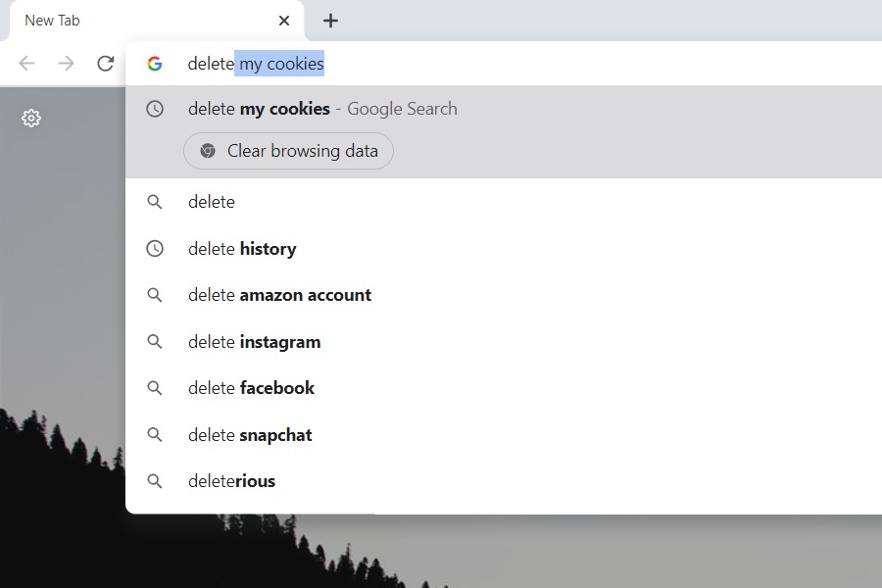Click the Google logo in address bar
The image size is (882, 588).
[155, 64]
